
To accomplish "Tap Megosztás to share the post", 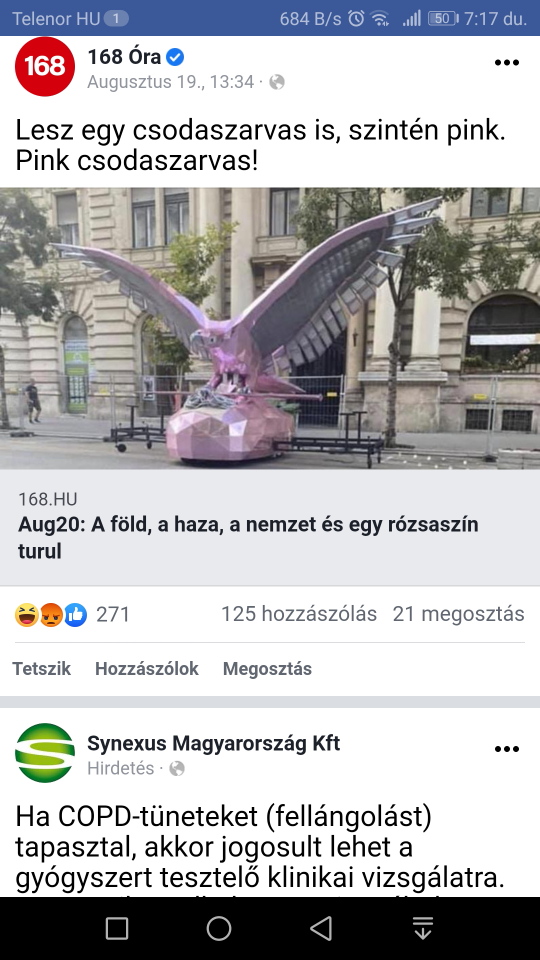I will click(x=268, y=669).
